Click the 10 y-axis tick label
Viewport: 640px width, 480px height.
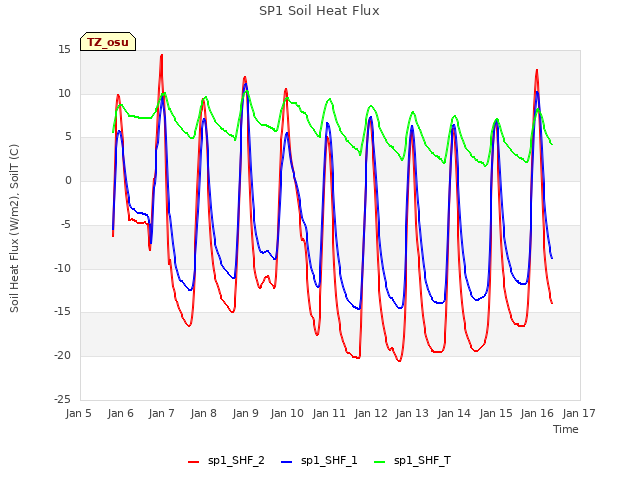[x=64, y=93]
